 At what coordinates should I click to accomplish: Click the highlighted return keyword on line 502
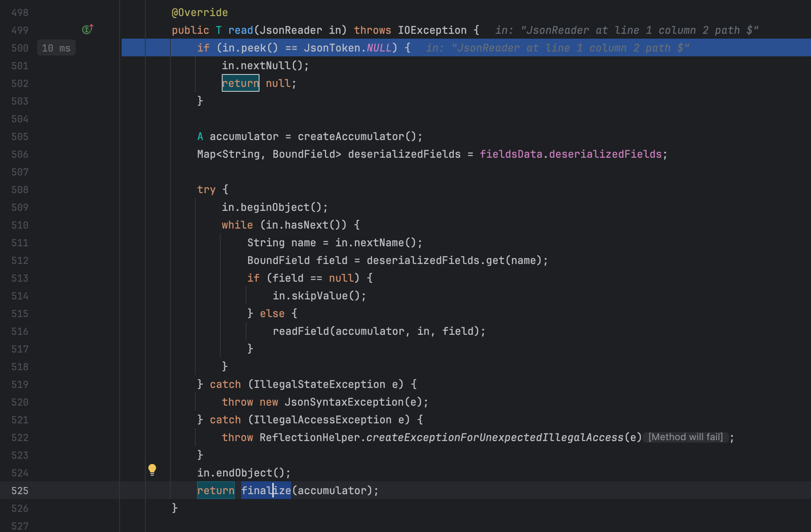(x=240, y=83)
